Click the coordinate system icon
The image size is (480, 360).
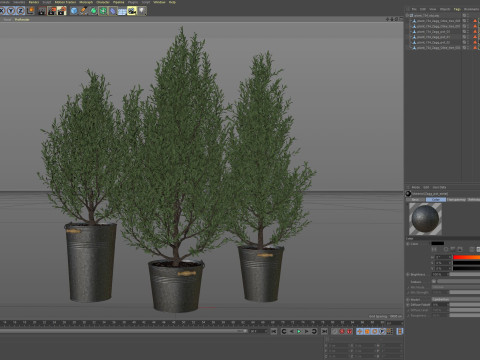pos(30,11)
